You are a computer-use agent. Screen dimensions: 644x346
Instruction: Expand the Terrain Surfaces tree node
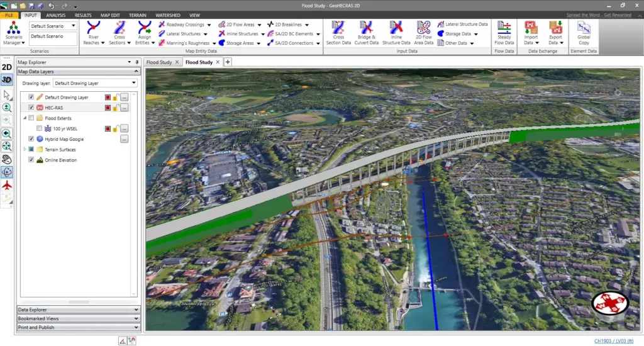(x=25, y=150)
